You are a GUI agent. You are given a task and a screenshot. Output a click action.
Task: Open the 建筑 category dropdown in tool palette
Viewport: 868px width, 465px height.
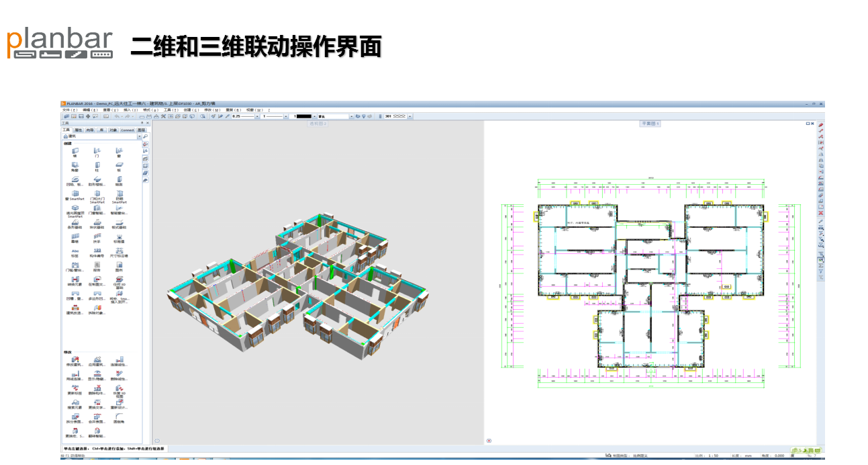click(x=140, y=136)
